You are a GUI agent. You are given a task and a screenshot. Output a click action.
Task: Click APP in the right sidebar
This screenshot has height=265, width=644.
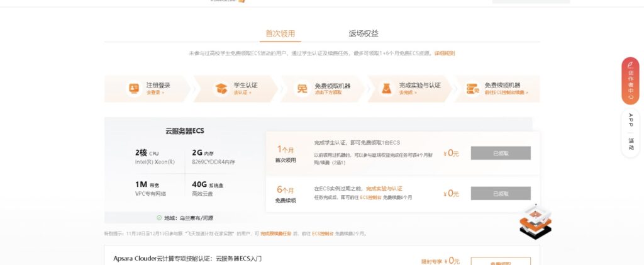tap(630, 120)
